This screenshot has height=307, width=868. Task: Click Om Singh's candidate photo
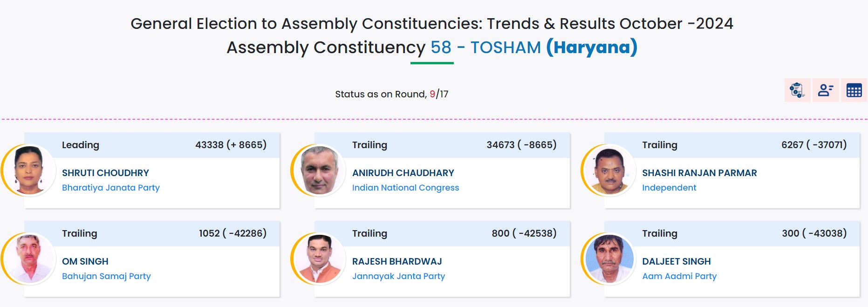(29, 259)
